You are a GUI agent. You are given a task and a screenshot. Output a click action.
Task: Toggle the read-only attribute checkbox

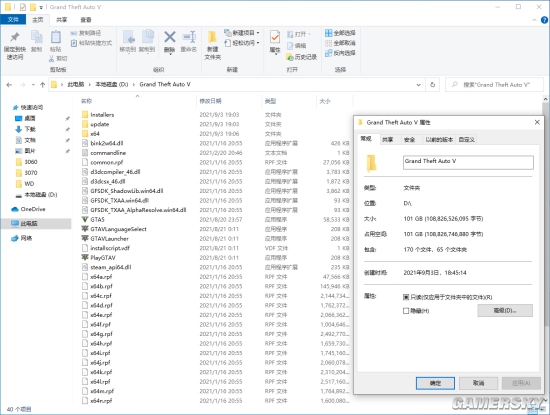(x=406, y=297)
